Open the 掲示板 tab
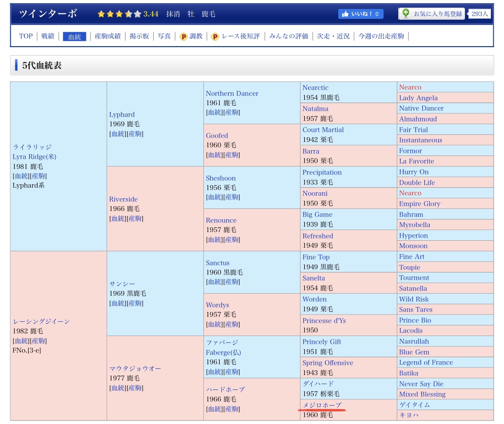This screenshot has height=424, width=504. point(139,36)
